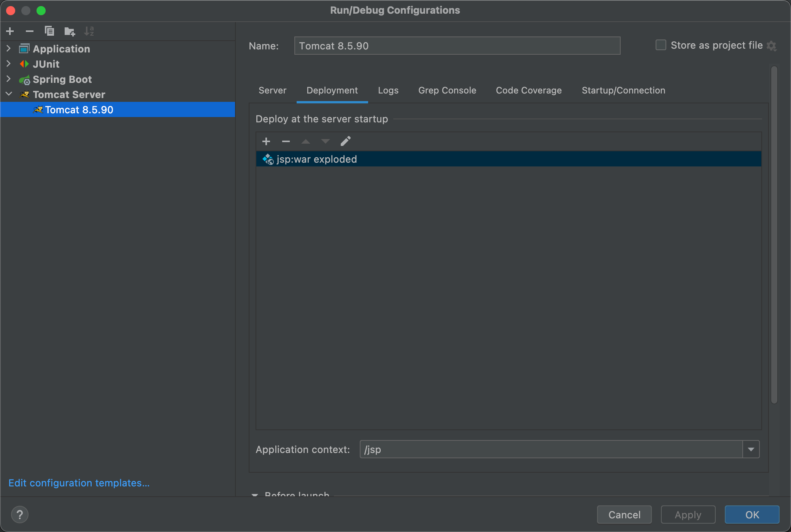791x532 pixels.
Task: Add a new run configuration
Action: point(10,31)
